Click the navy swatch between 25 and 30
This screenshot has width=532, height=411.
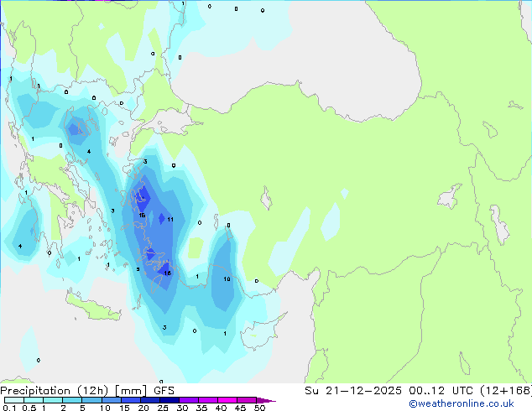(169, 400)
